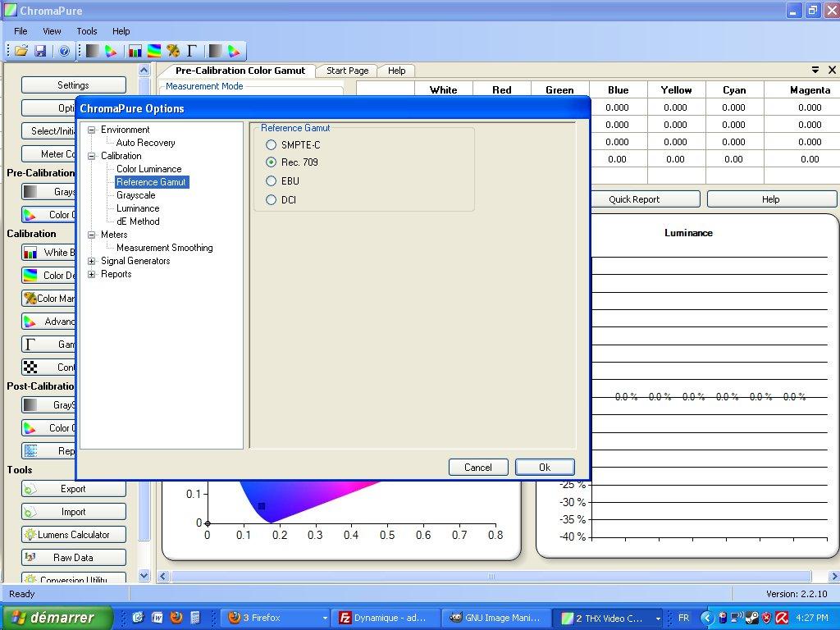Image resolution: width=840 pixels, height=630 pixels.
Task: Click the FR language indicator
Action: click(x=683, y=618)
